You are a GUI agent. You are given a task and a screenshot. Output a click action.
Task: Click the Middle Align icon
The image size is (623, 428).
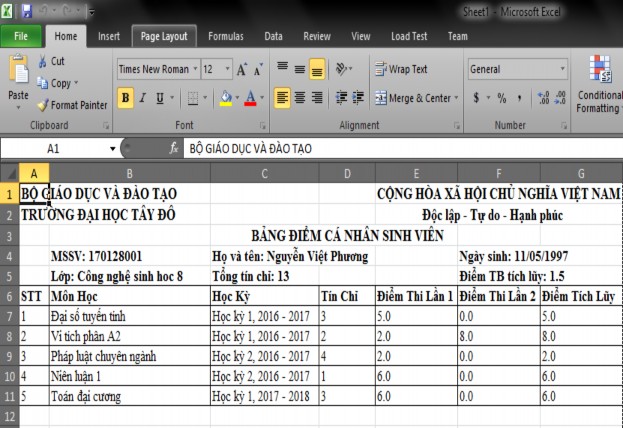[x=300, y=69]
